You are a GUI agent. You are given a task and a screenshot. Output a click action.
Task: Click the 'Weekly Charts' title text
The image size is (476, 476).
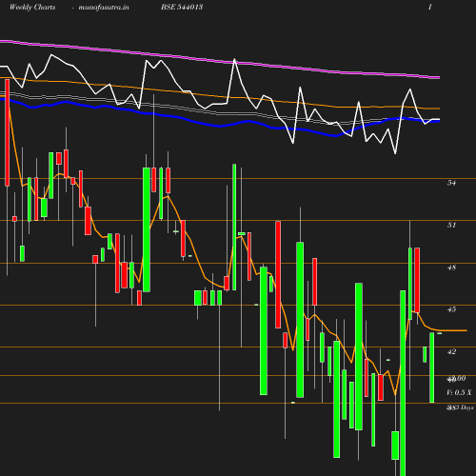click(x=32, y=7)
